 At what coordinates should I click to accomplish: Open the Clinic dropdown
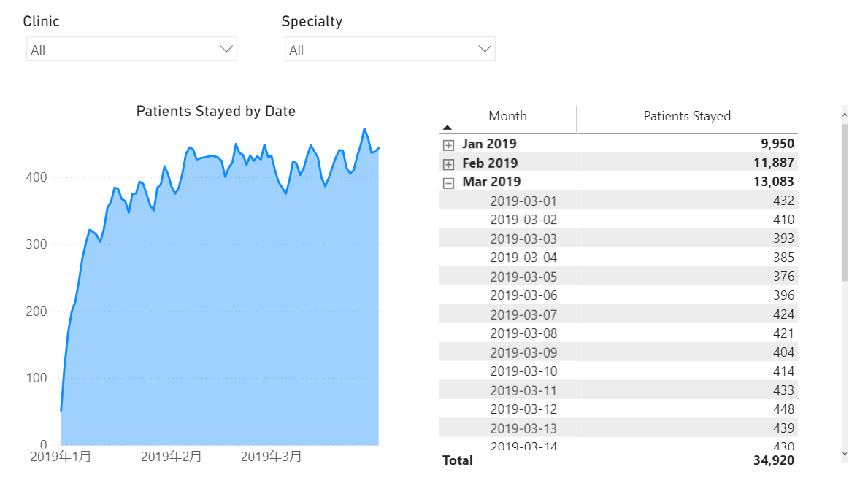click(x=131, y=50)
